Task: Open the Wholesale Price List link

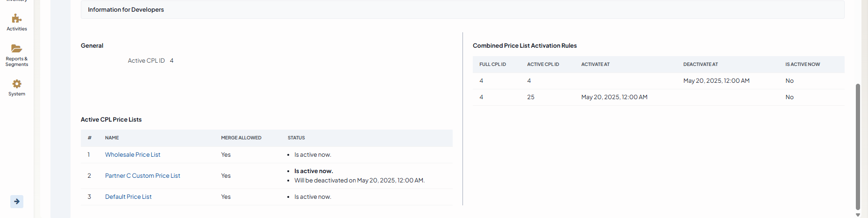Action: pos(133,155)
